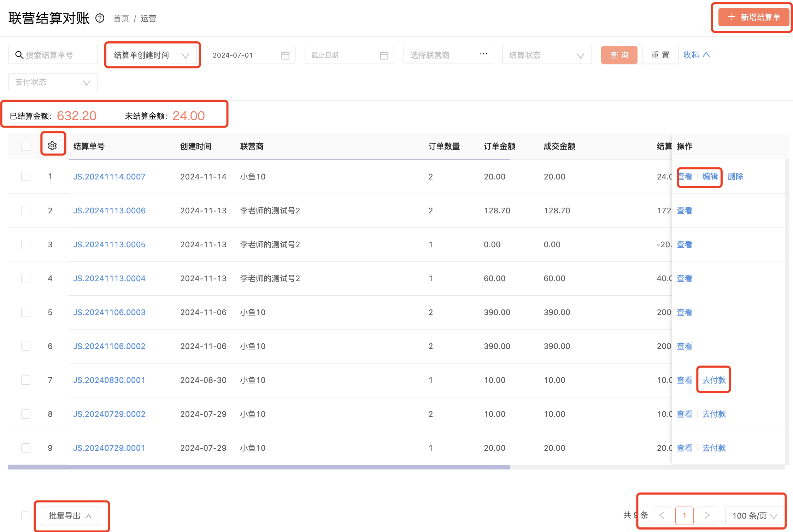Toggle the header select-all checkbox
Image resolution: width=793 pixels, height=532 pixels.
coord(26,146)
